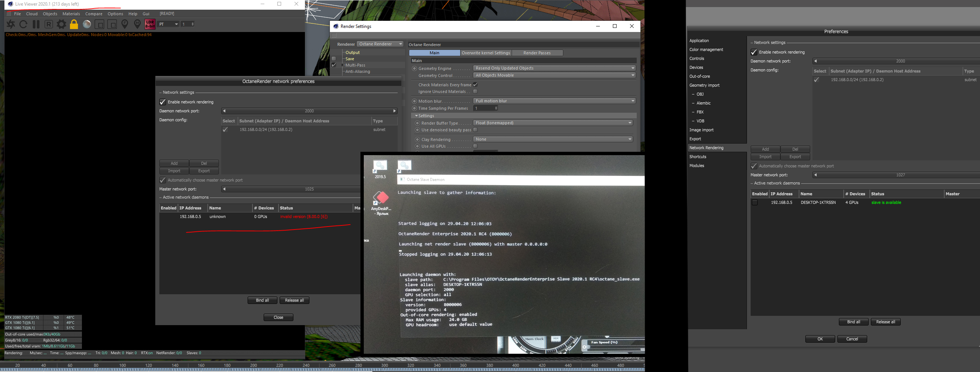Click Release all in OctaneRender network preferences
The height and width of the screenshot is (372, 980).
tap(295, 300)
